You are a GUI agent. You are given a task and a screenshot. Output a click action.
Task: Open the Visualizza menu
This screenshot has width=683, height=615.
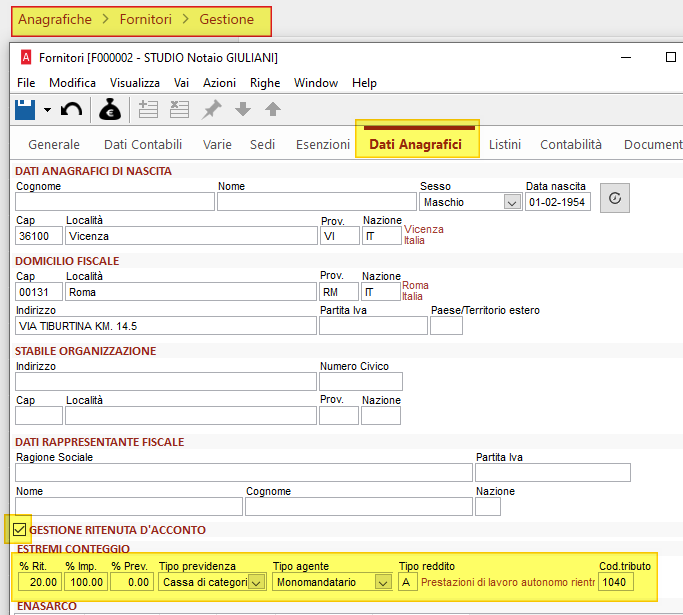click(135, 83)
